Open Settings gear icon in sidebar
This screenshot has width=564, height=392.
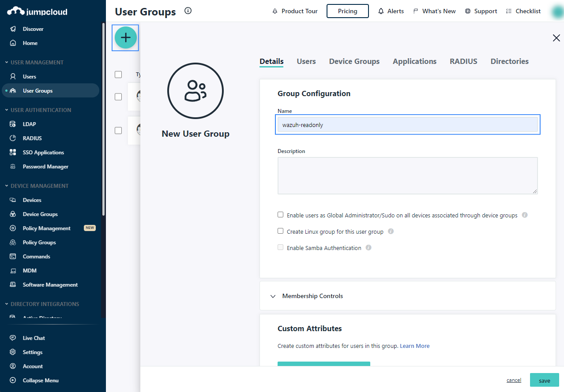point(13,352)
